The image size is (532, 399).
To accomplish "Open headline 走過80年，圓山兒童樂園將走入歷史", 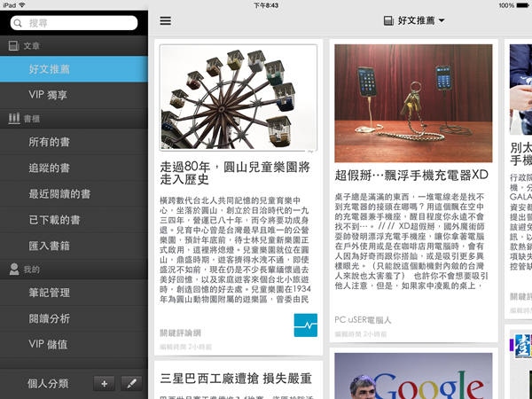I will (235, 173).
